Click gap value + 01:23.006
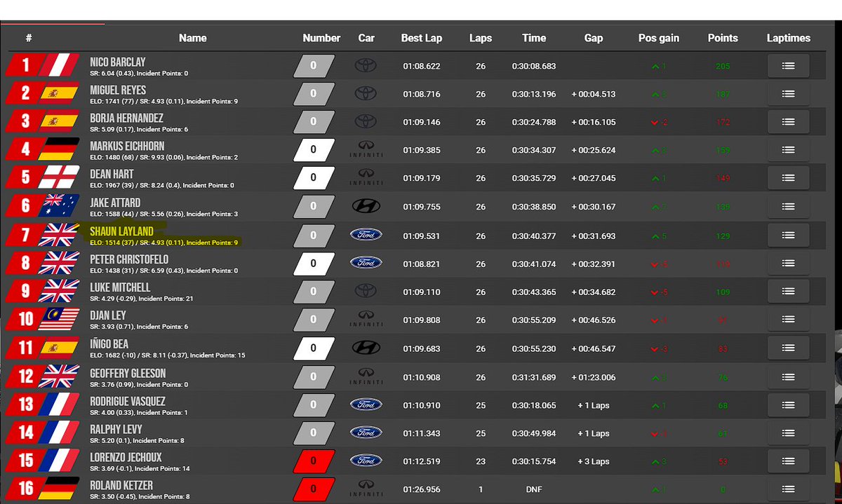The image size is (842, 504). pyautogui.click(x=594, y=377)
